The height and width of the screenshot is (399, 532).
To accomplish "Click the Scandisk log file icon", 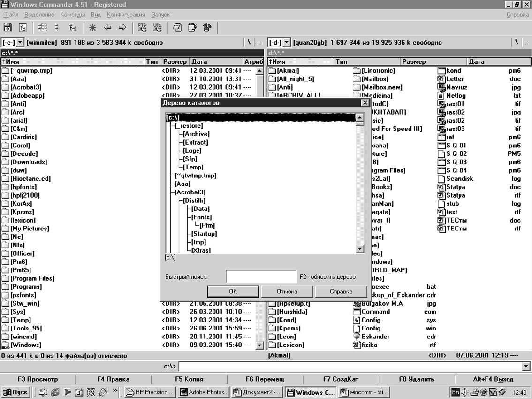I will point(441,179).
